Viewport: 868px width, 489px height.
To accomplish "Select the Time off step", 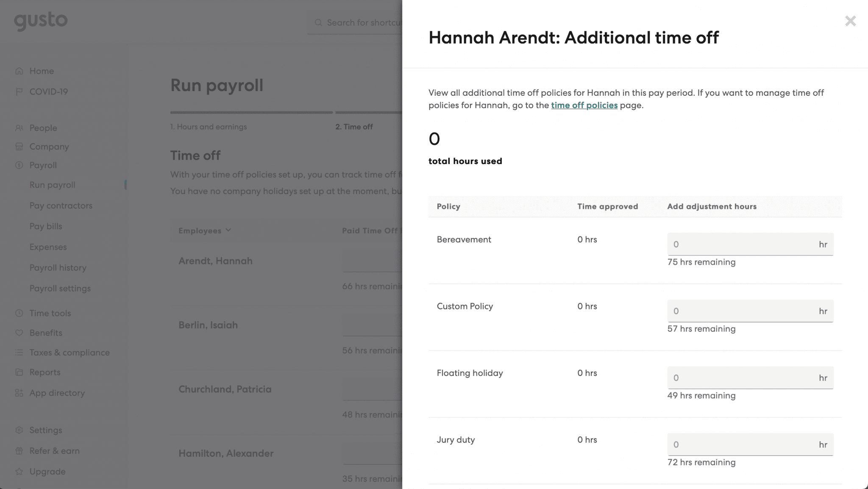I will (354, 126).
